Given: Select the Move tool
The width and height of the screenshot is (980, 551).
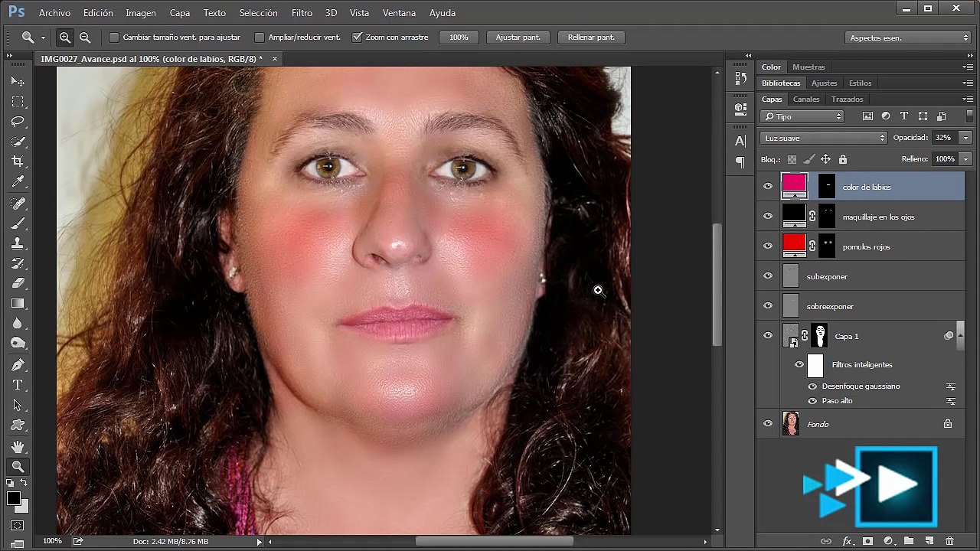Looking at the screenshot, I should point(18,81).
